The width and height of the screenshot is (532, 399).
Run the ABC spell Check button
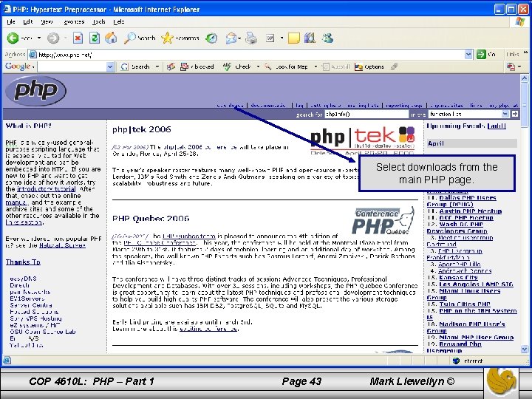(x=237, y=66)
